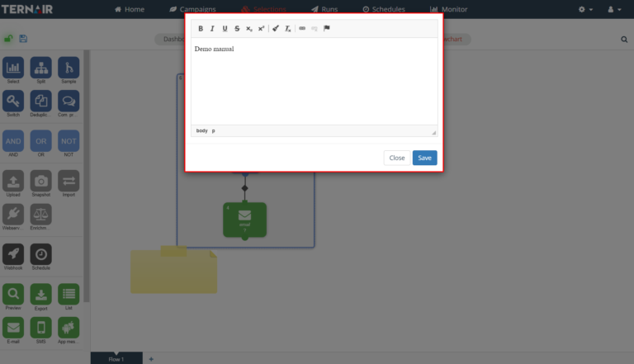Click the unlink icon in the editor toolbar
This screenshot has width=634, height=364.
click(x=315, y=28)
